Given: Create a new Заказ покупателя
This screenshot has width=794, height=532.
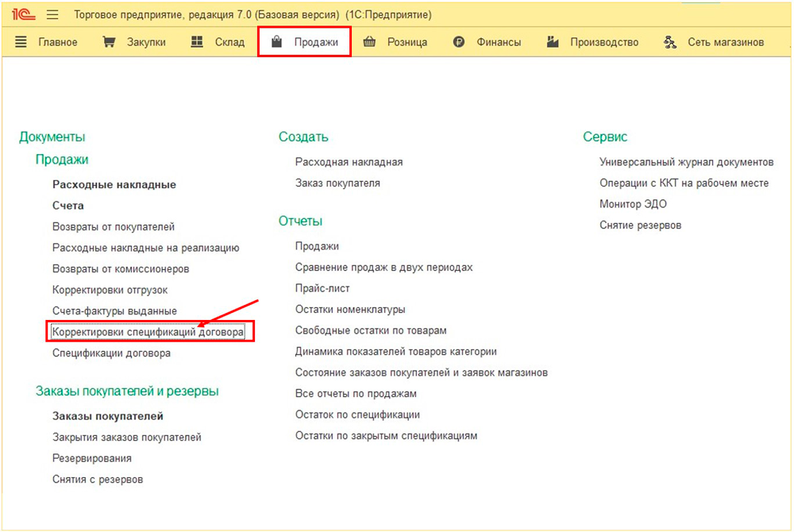Looking at the screenshot, I should pos(337,183).
